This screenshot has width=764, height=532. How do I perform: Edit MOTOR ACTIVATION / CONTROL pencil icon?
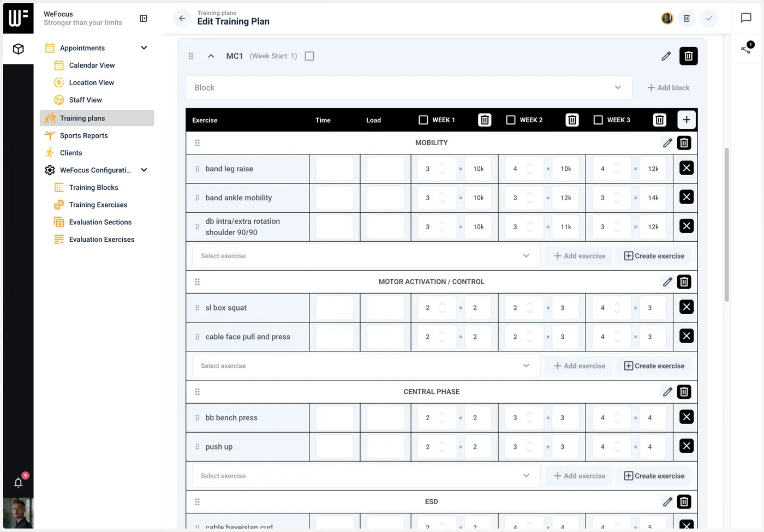(667, 282)
